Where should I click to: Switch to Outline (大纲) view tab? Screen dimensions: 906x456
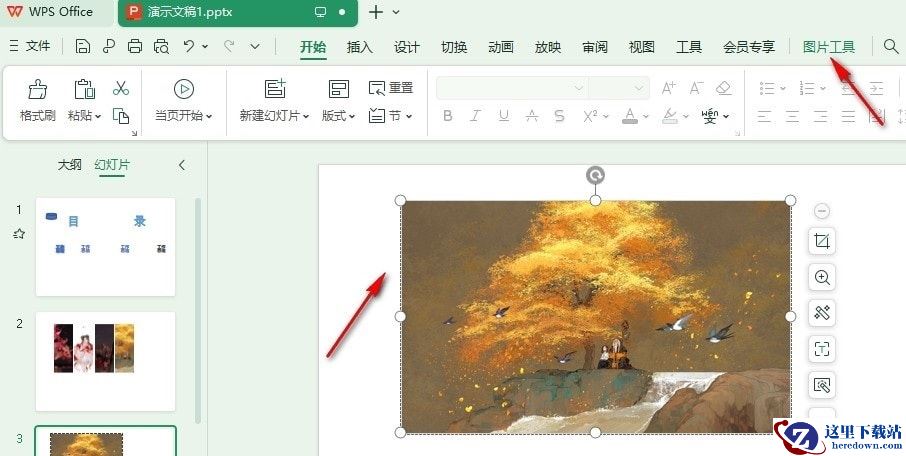point(69,165)
